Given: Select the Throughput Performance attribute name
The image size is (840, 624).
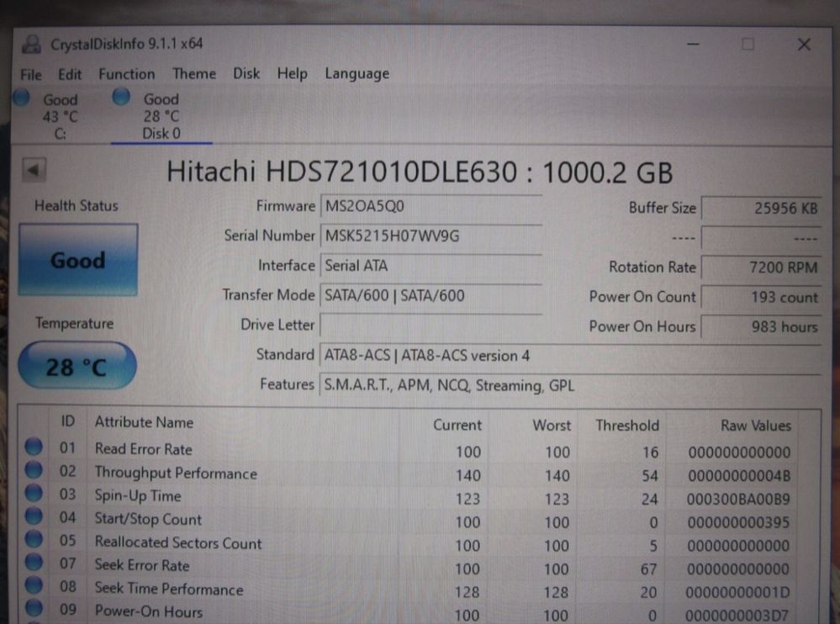Looking at the screenshot, I should click(176, 473).
